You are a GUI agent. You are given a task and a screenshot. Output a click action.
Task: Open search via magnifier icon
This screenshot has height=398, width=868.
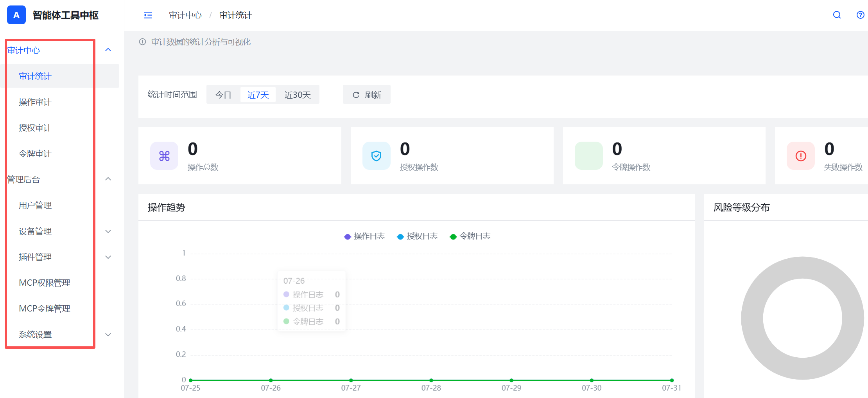point(837,15)
